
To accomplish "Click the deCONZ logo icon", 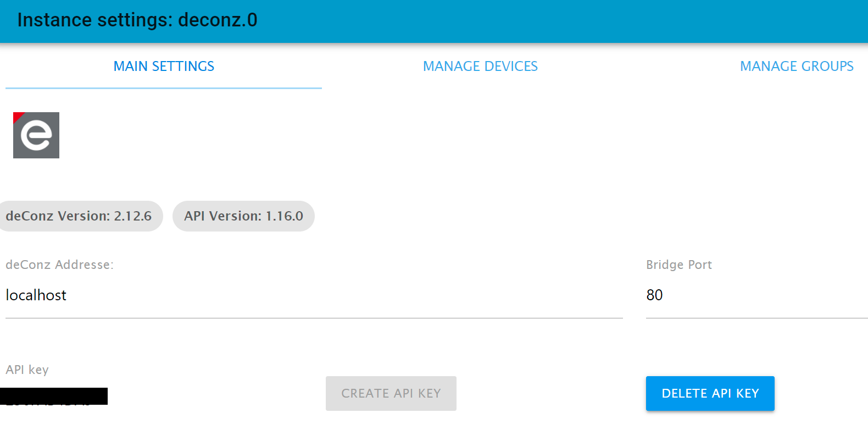I will tap(36, 135).
